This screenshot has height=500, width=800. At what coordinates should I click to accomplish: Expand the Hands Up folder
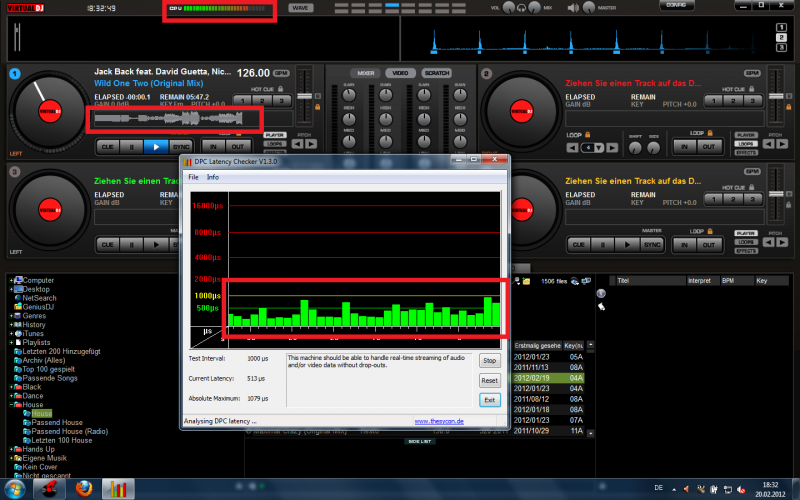(x=11, y=449)
